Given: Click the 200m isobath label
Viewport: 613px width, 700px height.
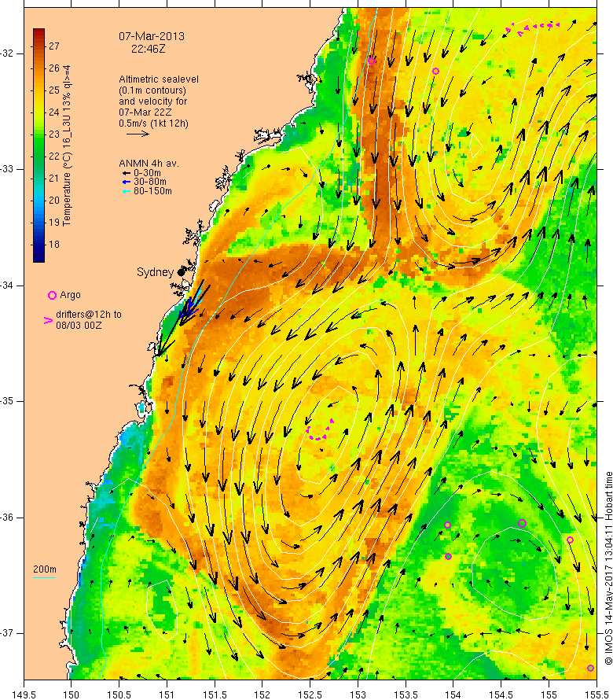Looking at the screenshot, I should (45, 569).
